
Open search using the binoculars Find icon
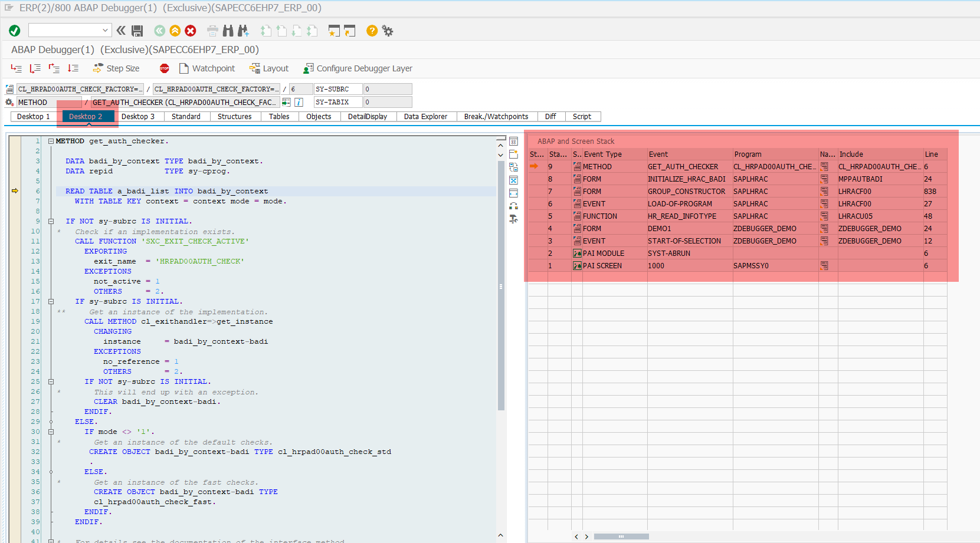[228, 30]
